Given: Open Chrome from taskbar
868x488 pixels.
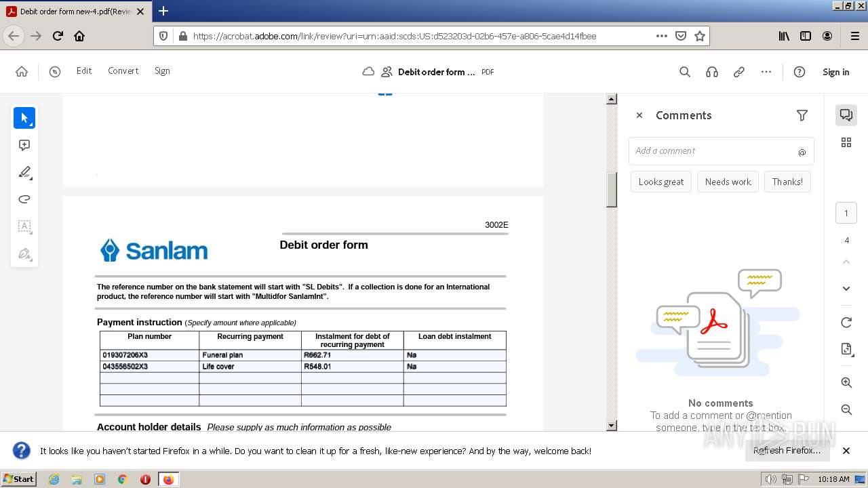Looking at the screenshot, I should click(x=122, y=479).
